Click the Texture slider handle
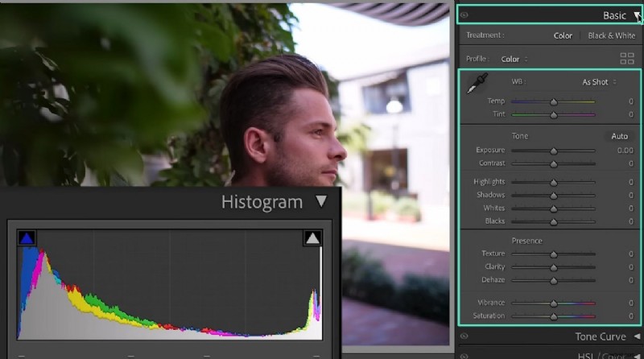 click(x=554, y=254)
